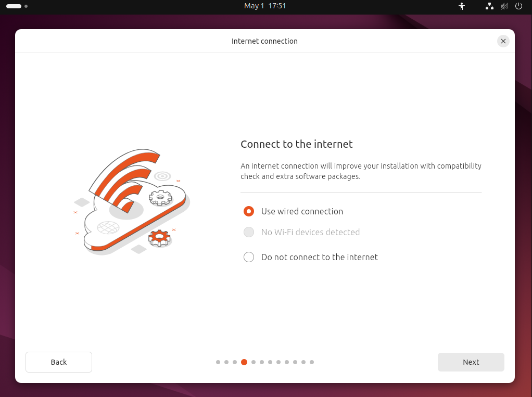Close the Internet connection installer window
This screenshot has width=532, height=397.
click(x=503, y=41)
